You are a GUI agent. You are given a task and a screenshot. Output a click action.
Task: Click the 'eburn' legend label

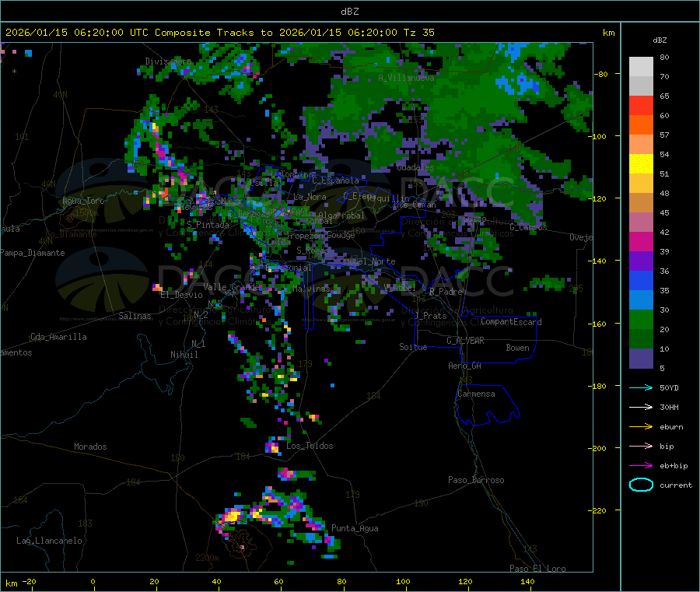pos(671,427)
